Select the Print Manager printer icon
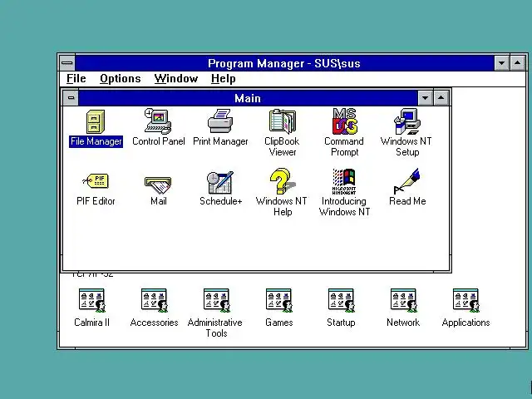This screenshot has width=532, height=399. click(x=220, y=121)
